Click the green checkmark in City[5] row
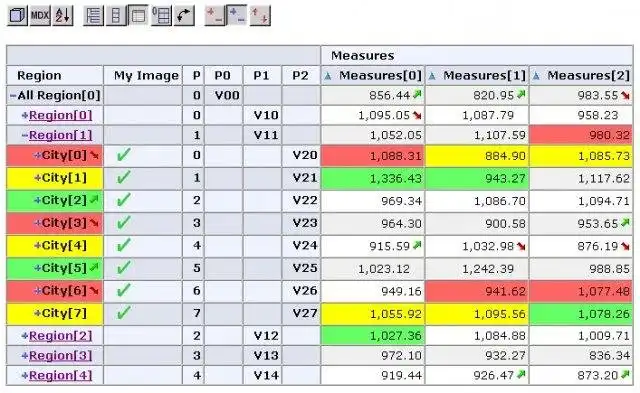The height and width of the screenshot is (393, 640). pos(123,268)
